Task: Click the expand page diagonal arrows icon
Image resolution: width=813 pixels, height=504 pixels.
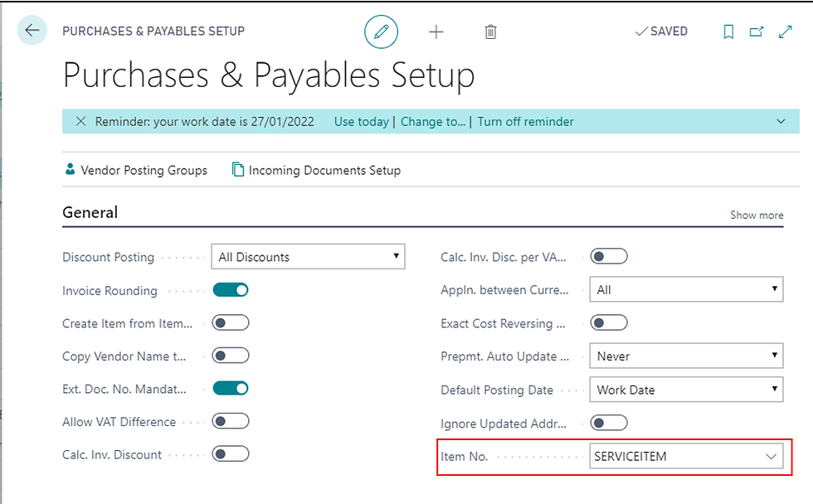Action: pyautogui.click(x=786, y=31)
